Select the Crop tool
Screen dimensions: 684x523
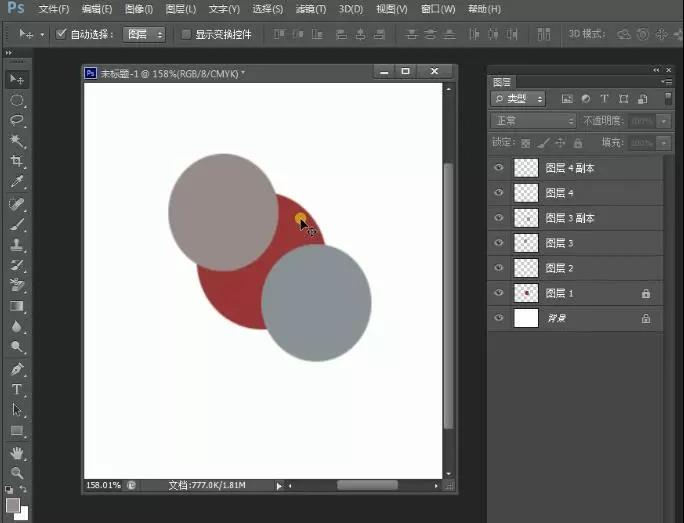17,161
